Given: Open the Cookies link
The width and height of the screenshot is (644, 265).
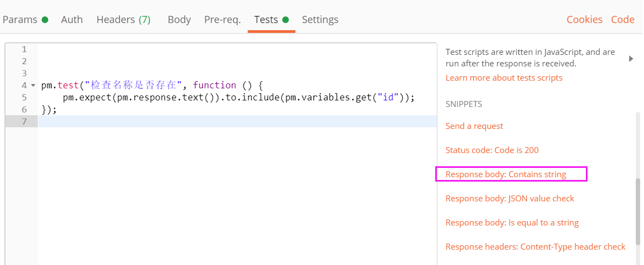Looking at the screenshot, I should pyautogui.click(x=584, y=20).
